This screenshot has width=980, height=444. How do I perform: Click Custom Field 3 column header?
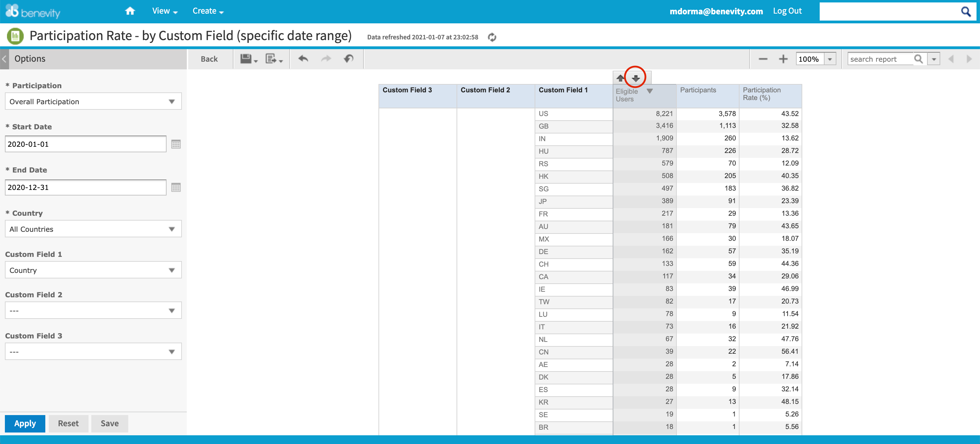click(418, 96)
